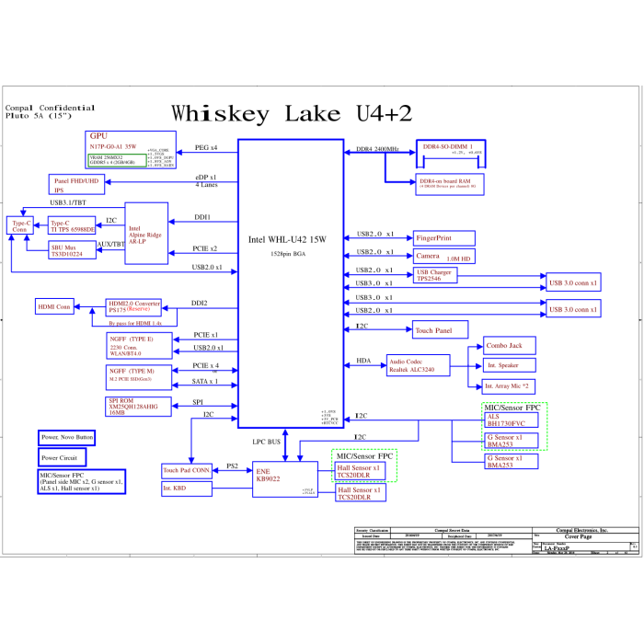This screenshot has height=644, width=644.
Task: Click the DDR4-SO-DIMM 1 block
Action: [451, 154]
